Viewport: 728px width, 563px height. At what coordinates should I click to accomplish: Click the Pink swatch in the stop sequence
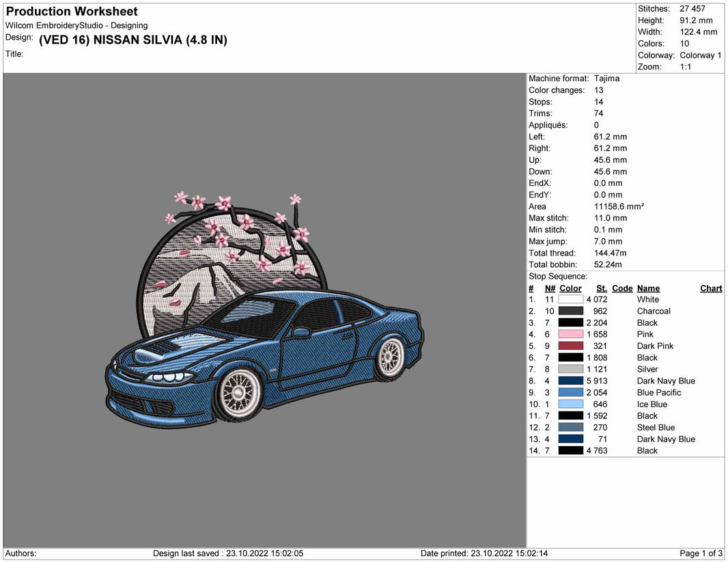[x=572, y=334]
